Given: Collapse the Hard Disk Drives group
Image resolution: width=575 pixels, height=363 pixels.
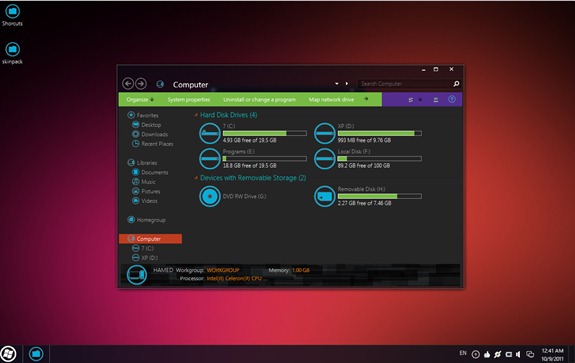Looking at the screenshot, I should [x=196, y=115].
